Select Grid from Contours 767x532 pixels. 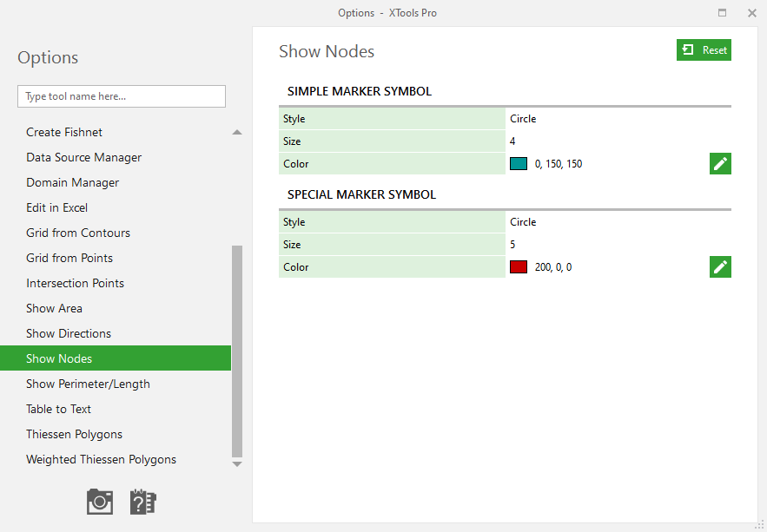coord(116,233)
